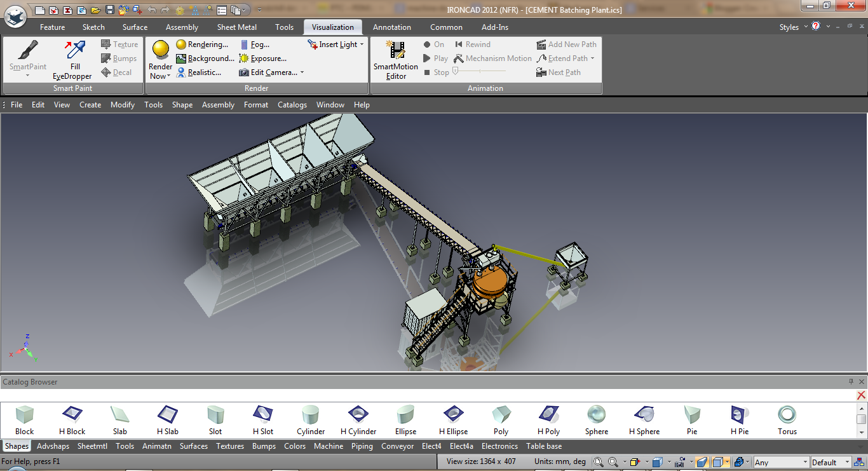The image size is (868, 471).
Task: Click the Play animation button
Action: pos(435,58)
